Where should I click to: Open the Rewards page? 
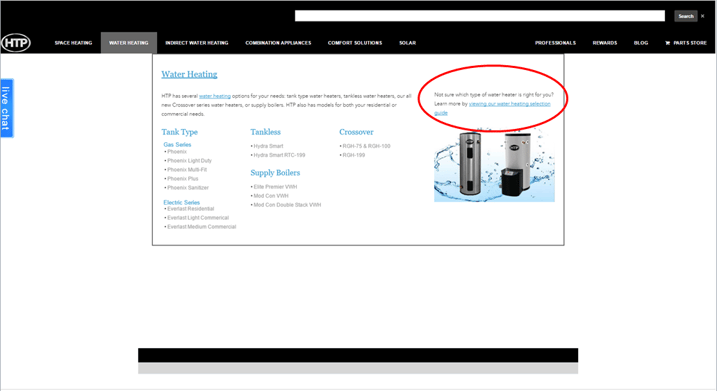[x=605, y=43]
